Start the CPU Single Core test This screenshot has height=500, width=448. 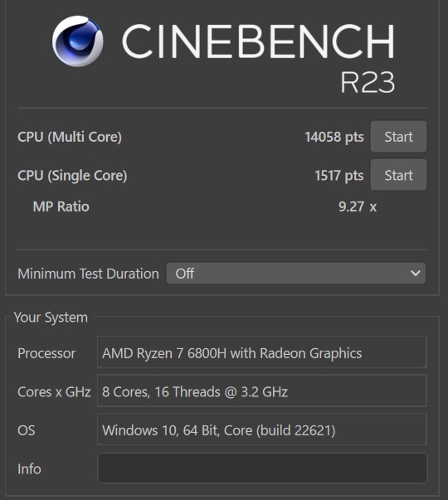[x=398, y=175]
